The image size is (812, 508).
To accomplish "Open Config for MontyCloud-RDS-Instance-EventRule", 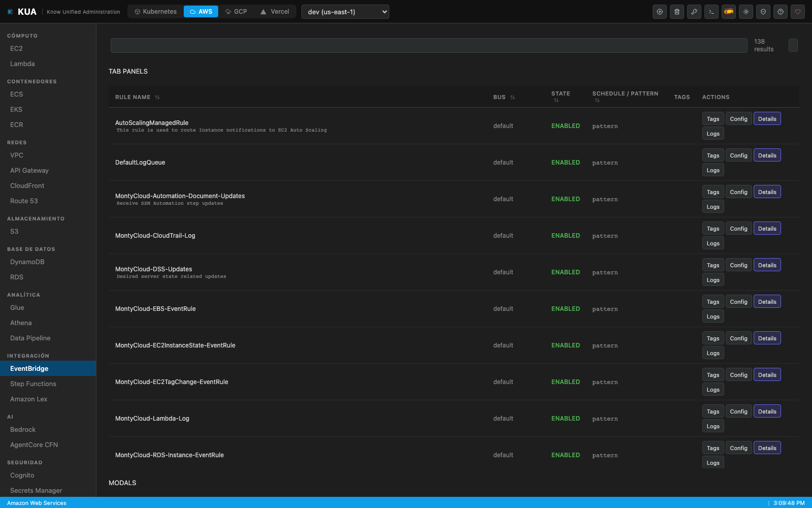I will coord(739,448).
